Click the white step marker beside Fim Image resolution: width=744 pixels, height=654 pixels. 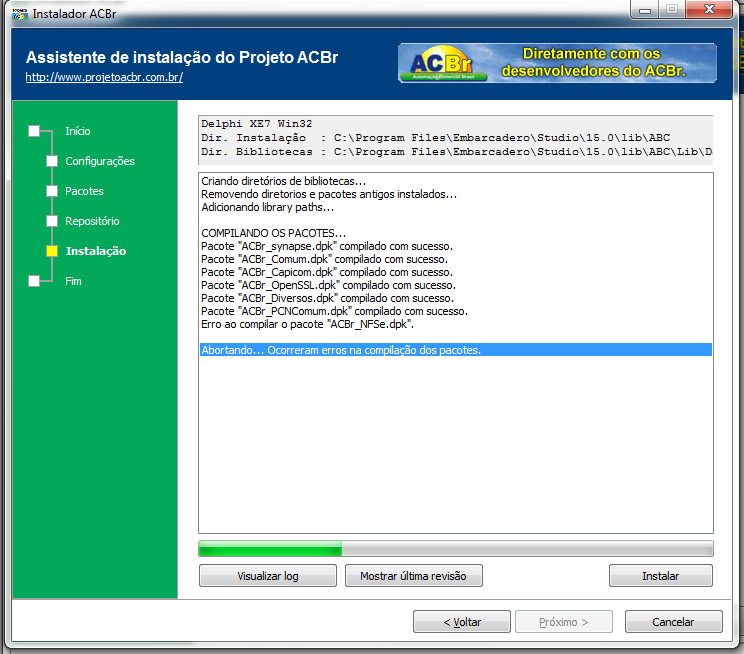click(x=34, y=281)
